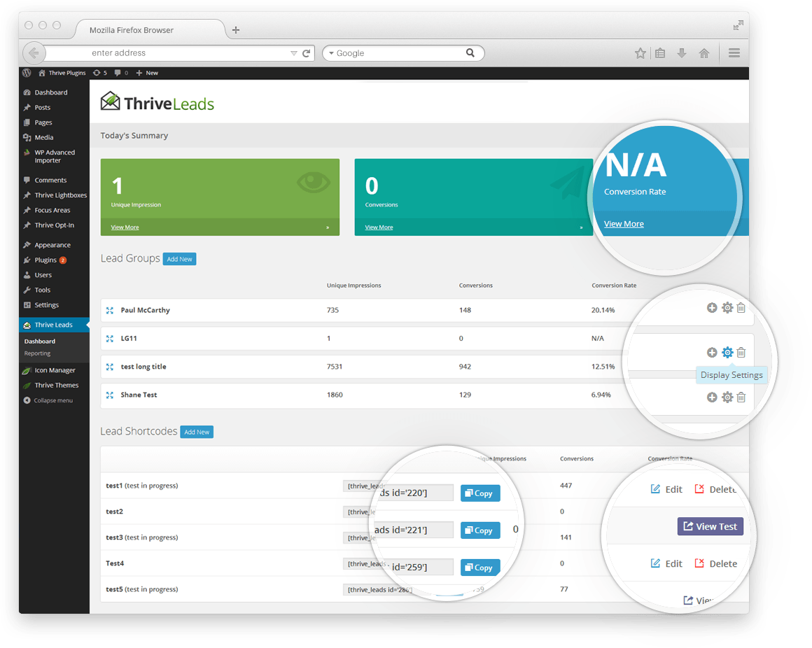
Task: Copy shortcode with id='259'
Action: 480,568
